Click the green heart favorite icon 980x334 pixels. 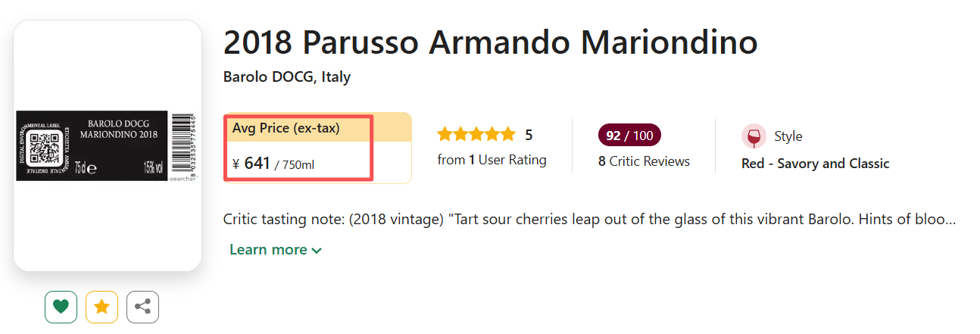pos(61,307)
